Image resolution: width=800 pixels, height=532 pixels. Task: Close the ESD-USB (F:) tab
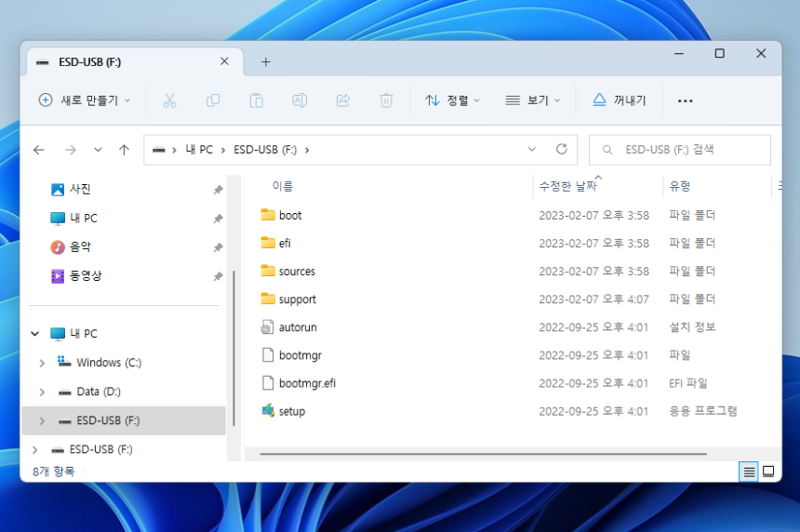tap(224, 61)
